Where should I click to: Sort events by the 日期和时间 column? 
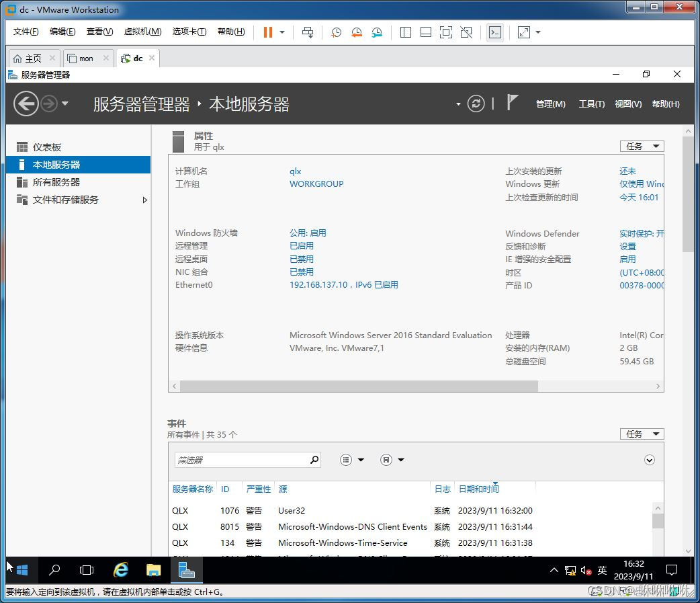tap(478, 489)
